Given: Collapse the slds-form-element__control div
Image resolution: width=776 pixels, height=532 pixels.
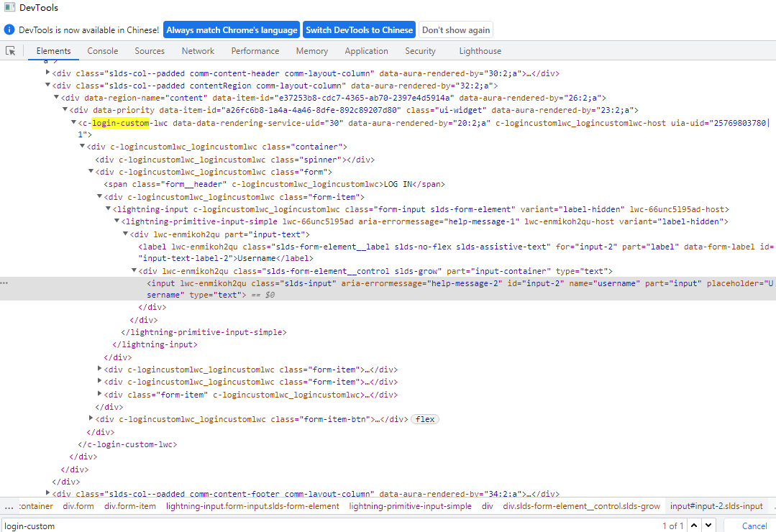Looking at the screenshot, I should tap(134, 271).
